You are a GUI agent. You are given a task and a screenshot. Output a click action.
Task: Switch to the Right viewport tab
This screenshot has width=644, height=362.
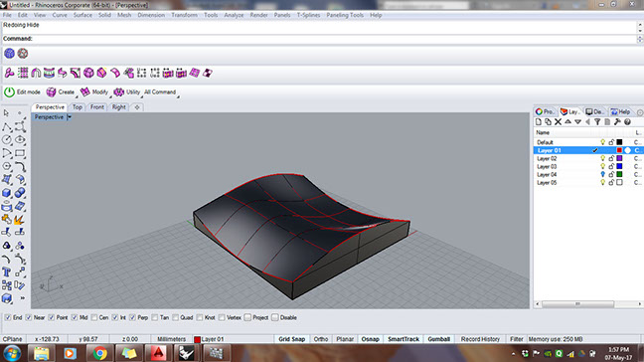[x=118, y=106]
